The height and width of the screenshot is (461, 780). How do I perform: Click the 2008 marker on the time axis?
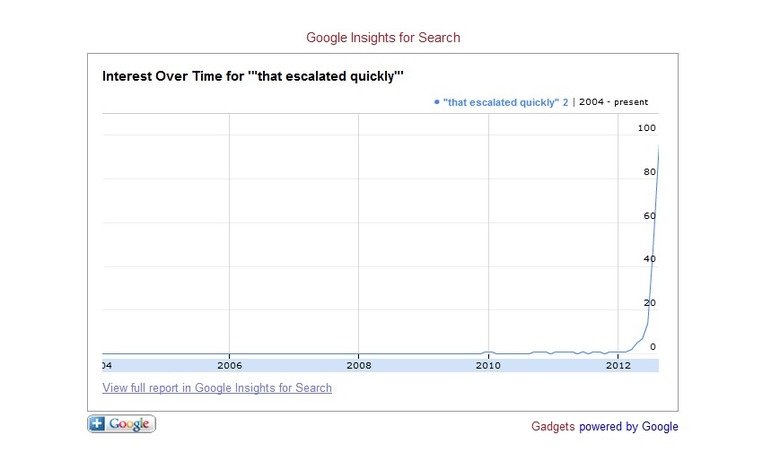pos(359,366)
